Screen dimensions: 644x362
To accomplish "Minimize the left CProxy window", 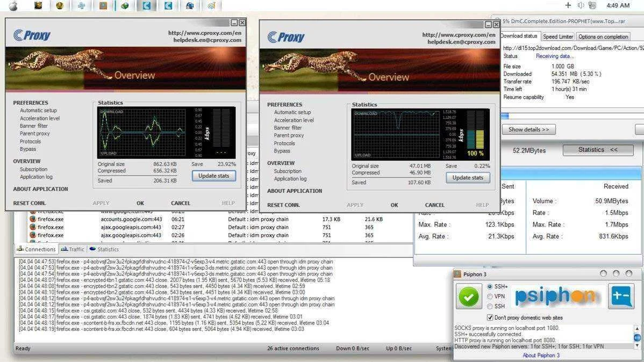I will coord(234,23).
